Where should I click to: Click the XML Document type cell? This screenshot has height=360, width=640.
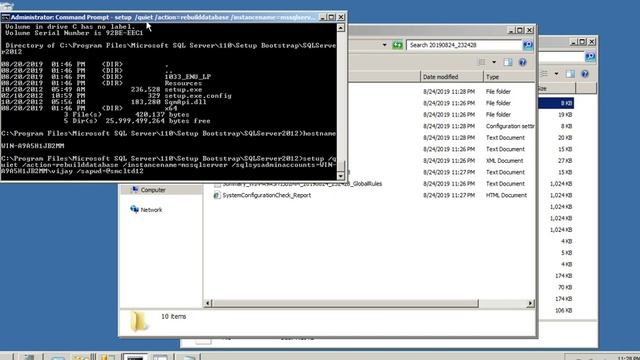tap(504, 160)
